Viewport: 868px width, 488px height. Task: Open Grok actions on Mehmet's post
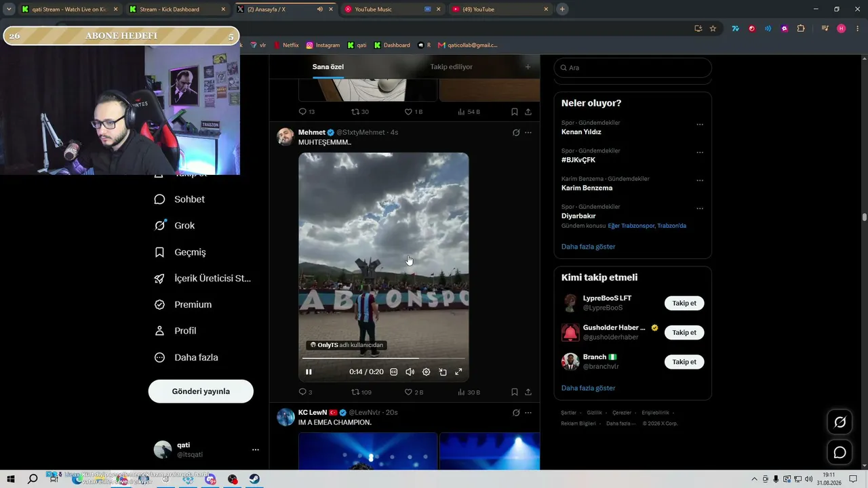[x=516, y=132]
